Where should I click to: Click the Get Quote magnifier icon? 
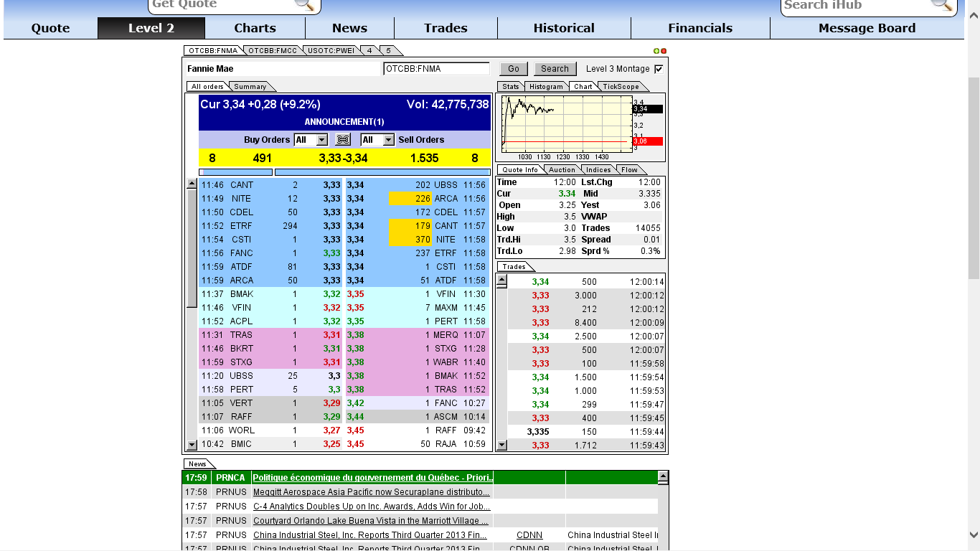[304, 4]
